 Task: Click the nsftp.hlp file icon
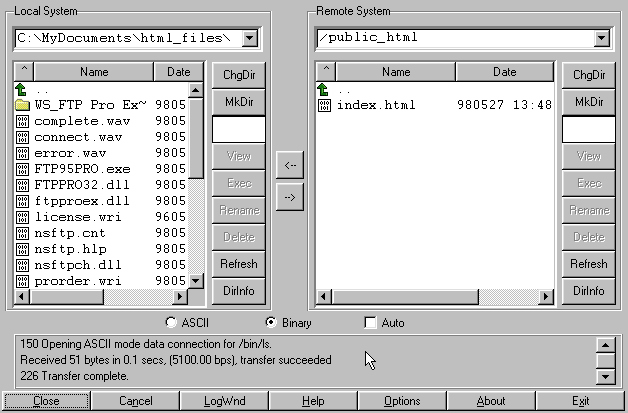[x=22, y=249]
